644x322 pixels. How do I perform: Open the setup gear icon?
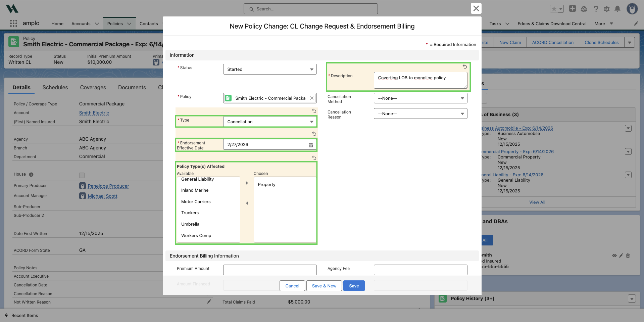click(607, 9)
